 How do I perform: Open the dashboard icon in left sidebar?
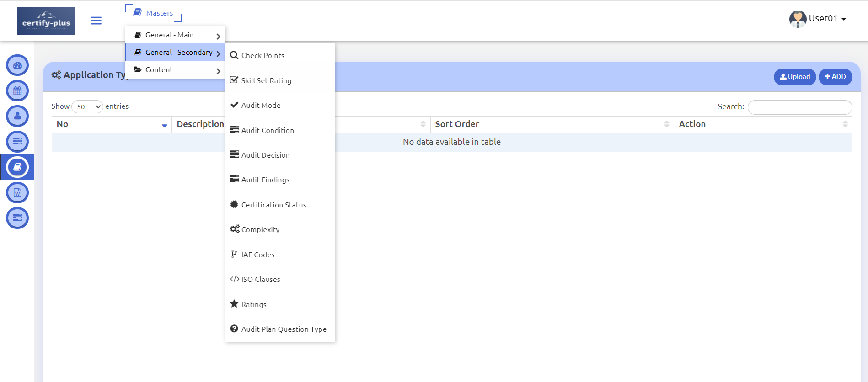(x=17, y=65)
